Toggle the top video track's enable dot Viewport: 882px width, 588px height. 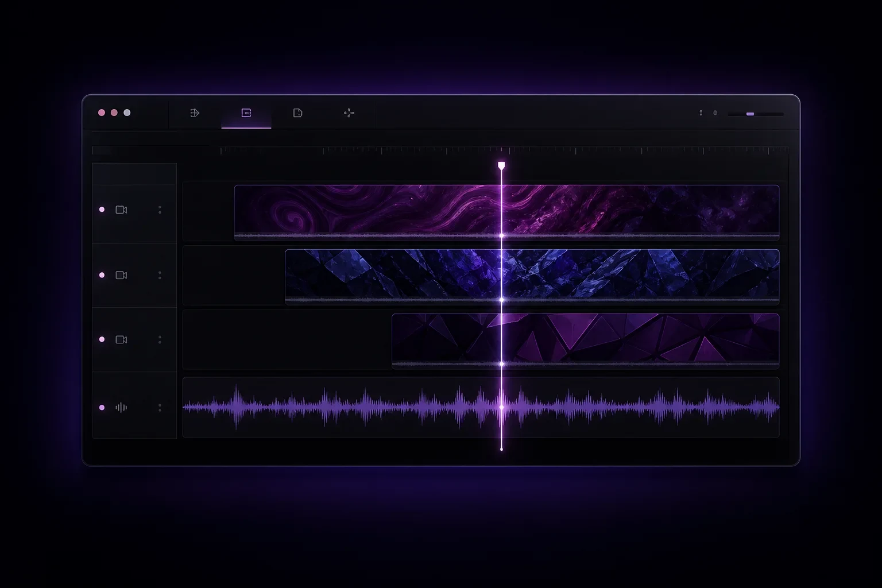click(x=102, y=210)
